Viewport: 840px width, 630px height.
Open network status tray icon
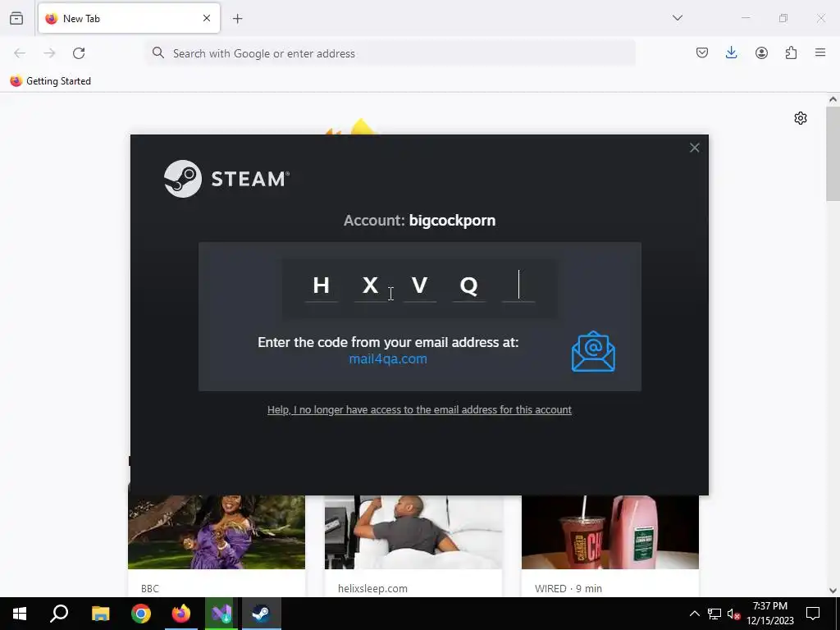714,614
